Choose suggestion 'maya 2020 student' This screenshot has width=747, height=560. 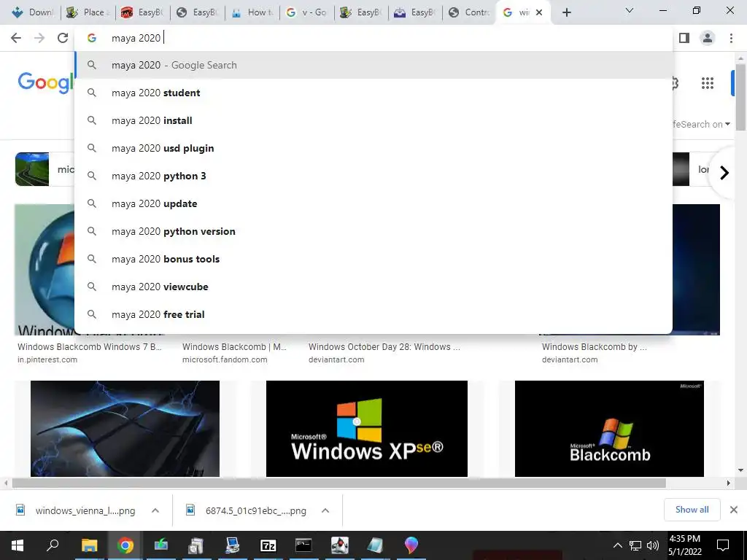click(x=373, y=93)
